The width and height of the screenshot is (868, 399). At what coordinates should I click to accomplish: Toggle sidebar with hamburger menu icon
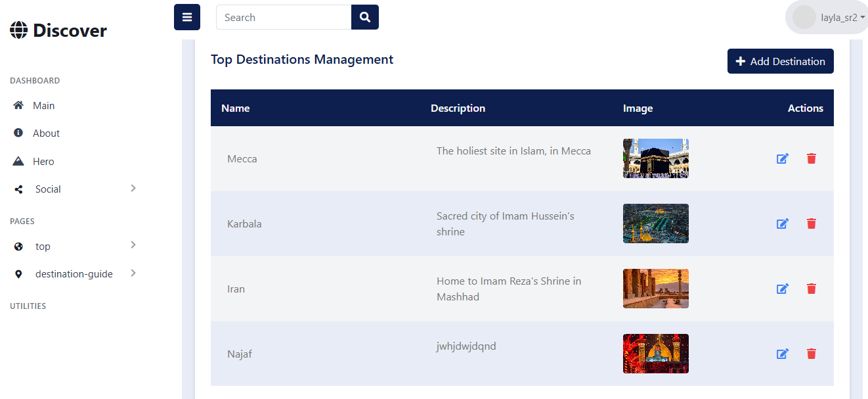click(187, 17)
